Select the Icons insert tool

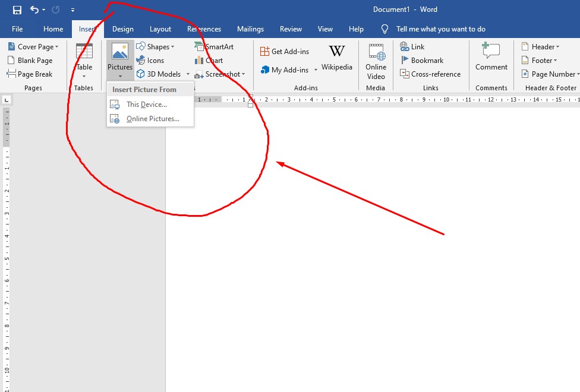point(151,60)
